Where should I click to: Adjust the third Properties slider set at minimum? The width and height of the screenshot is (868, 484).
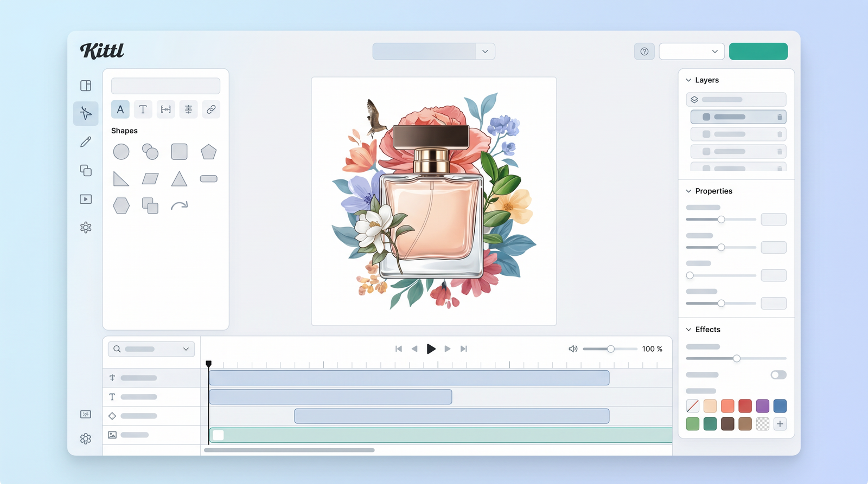[690, 275]
